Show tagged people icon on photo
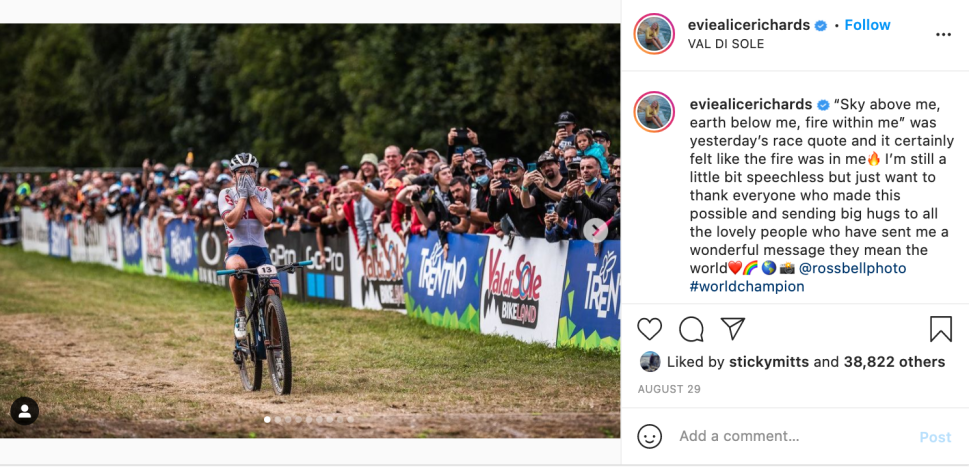This screenshot has width=969, height=467. 25,411
